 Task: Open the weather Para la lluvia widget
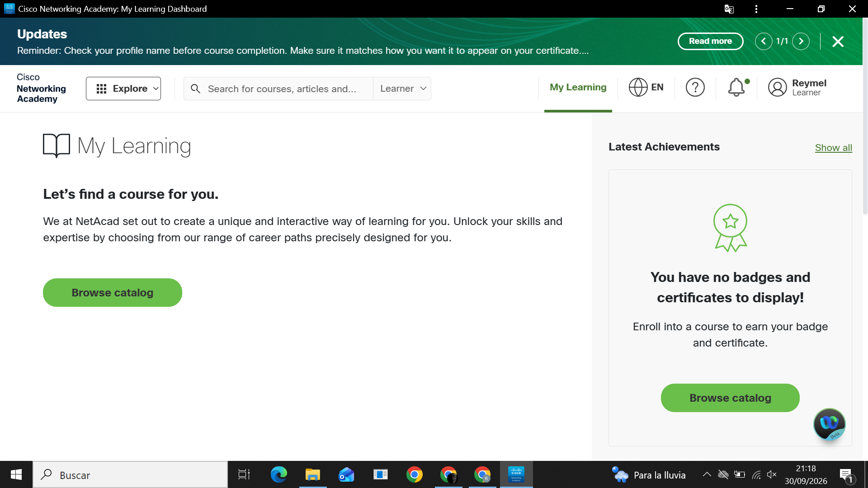pyautogui.click(x=649, y=475)
